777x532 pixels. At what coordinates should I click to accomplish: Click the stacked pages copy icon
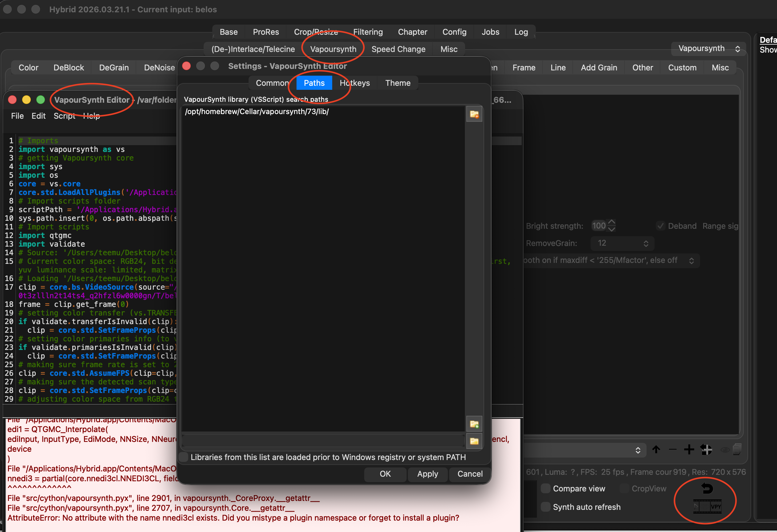click(x=737, y=450)
